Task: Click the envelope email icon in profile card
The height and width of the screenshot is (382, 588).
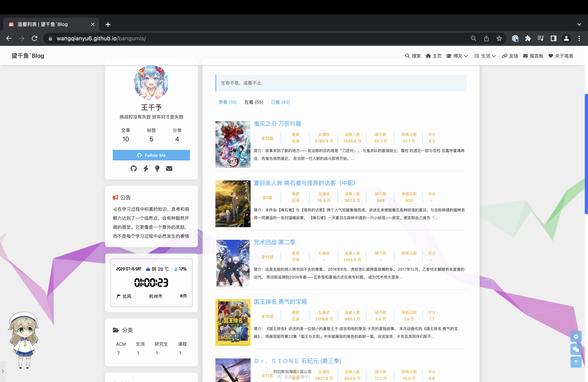Action: 169,168
